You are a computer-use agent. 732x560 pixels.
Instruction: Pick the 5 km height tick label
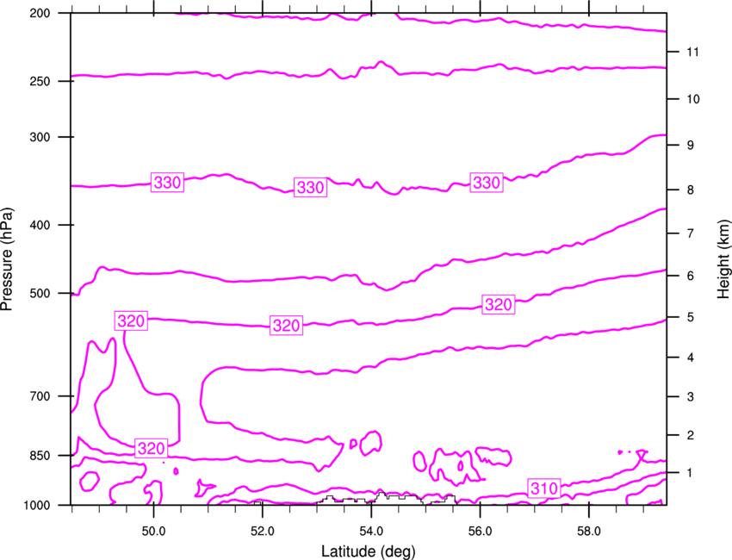pos(690,317)
